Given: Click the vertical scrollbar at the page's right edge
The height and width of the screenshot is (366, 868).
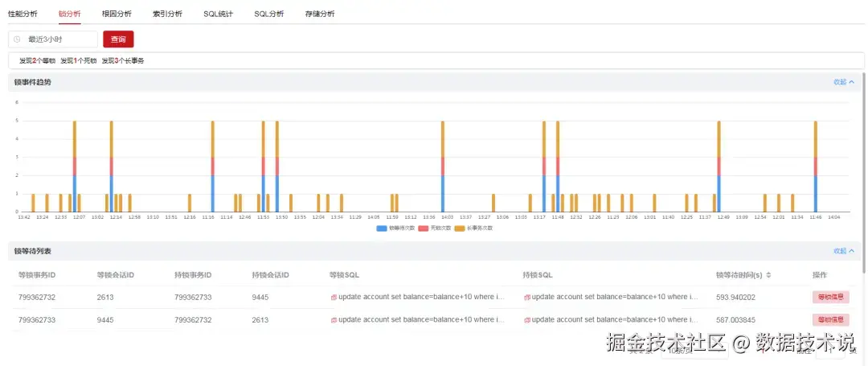Looking at the screenshot, I should coord(864,175).
